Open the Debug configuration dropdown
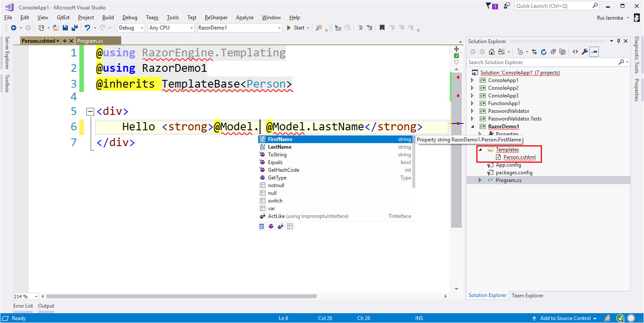Screen dimensions: 644x323 click(x=131, y=28)
